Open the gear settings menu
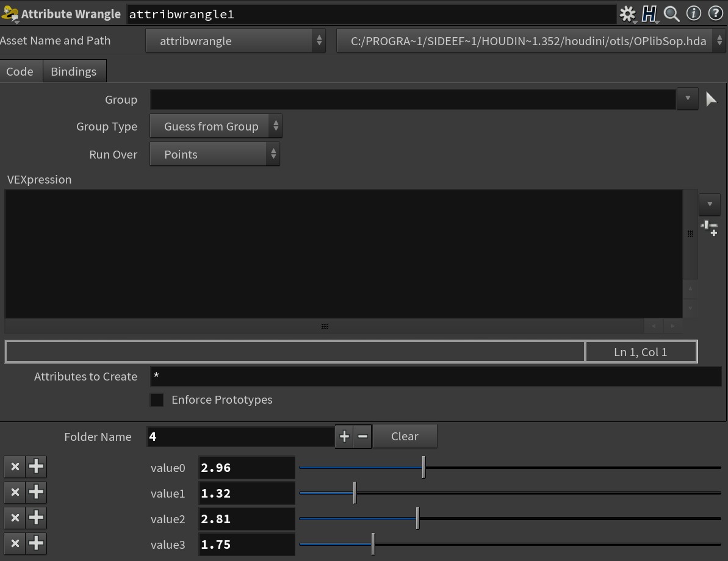The width and height of the screenshot is (728, 561). click(x=627, y=14)
